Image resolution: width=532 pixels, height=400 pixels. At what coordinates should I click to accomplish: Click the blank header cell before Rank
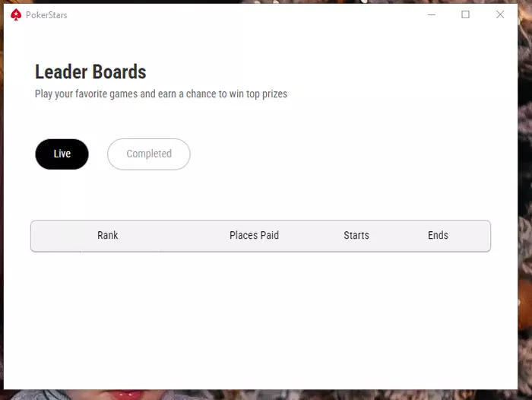pyautogui.click(x=55, y=236)
